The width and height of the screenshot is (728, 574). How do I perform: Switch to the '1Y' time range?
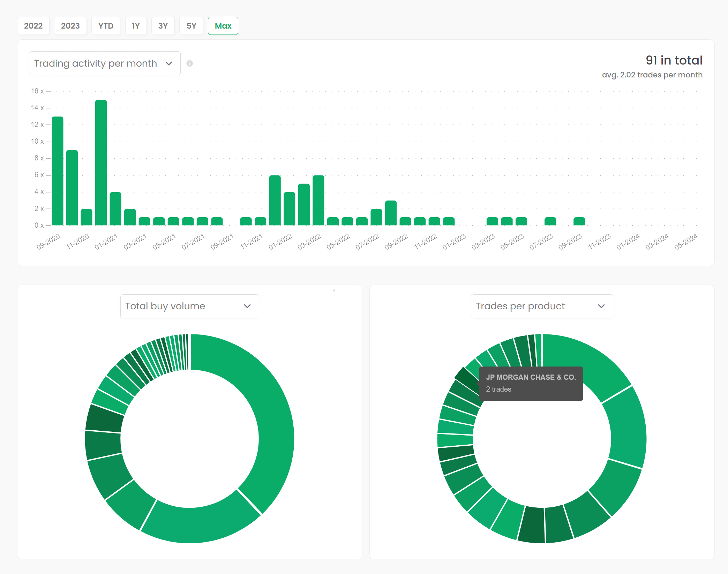pyautogui.click(x=136, y=25)
